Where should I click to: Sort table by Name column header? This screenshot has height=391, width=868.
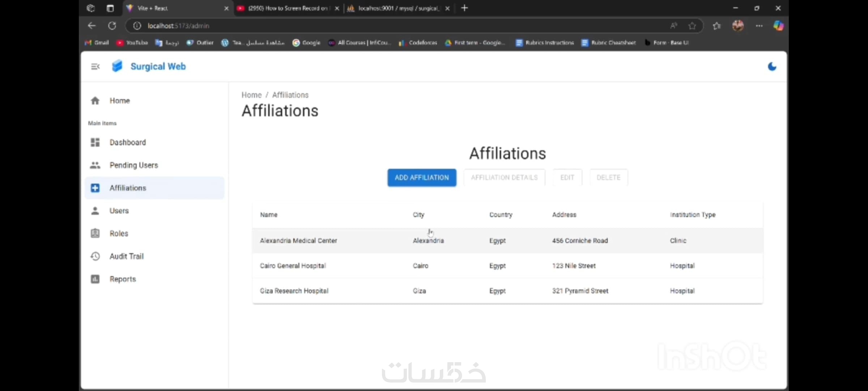click(x=269, y=215)
